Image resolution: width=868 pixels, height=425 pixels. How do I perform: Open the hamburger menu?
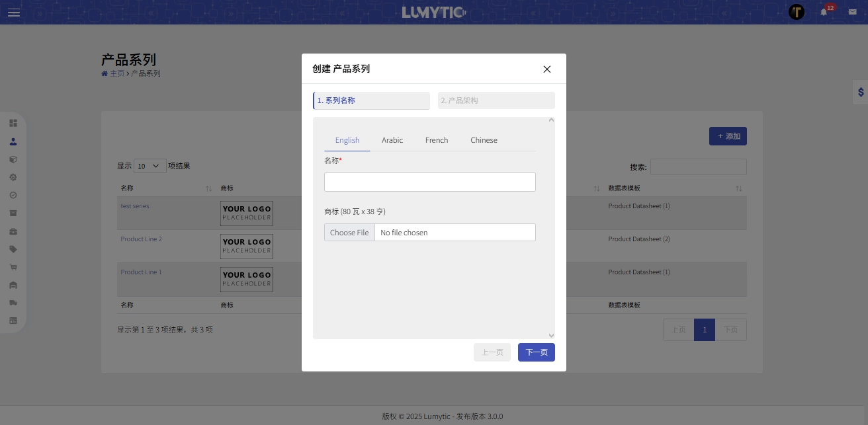point(14,13)
